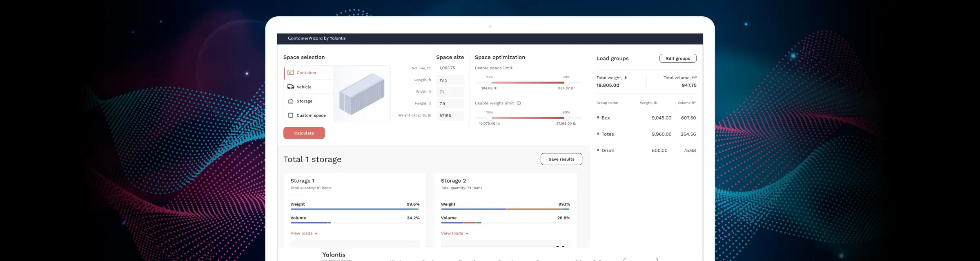
Task: Click the container 3D preview image
Action: click(362, 94)
